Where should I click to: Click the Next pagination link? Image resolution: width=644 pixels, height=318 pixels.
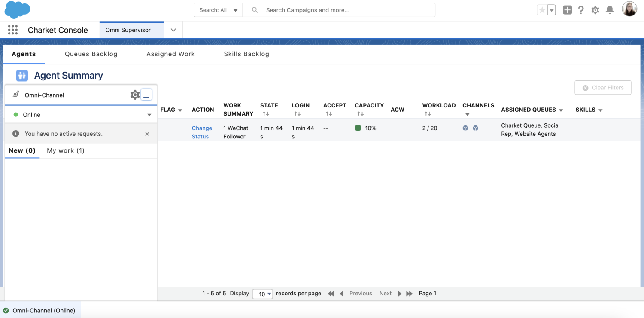pos(386,294)
